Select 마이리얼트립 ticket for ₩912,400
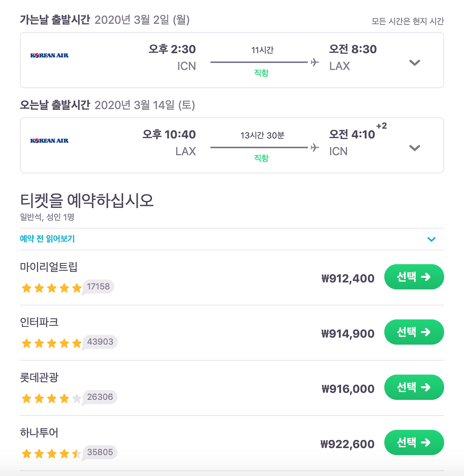Screen dimensions: 464x476 (414, 277)
